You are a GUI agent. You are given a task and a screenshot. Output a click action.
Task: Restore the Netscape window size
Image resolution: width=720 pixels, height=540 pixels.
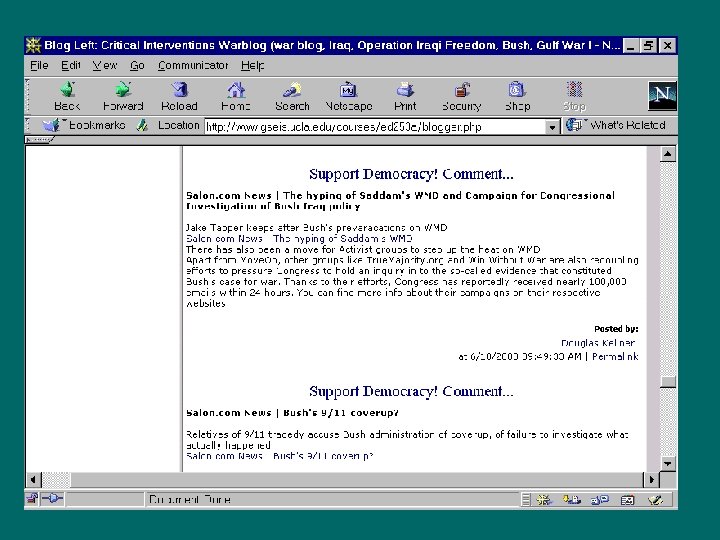click(x=649, y=45)
